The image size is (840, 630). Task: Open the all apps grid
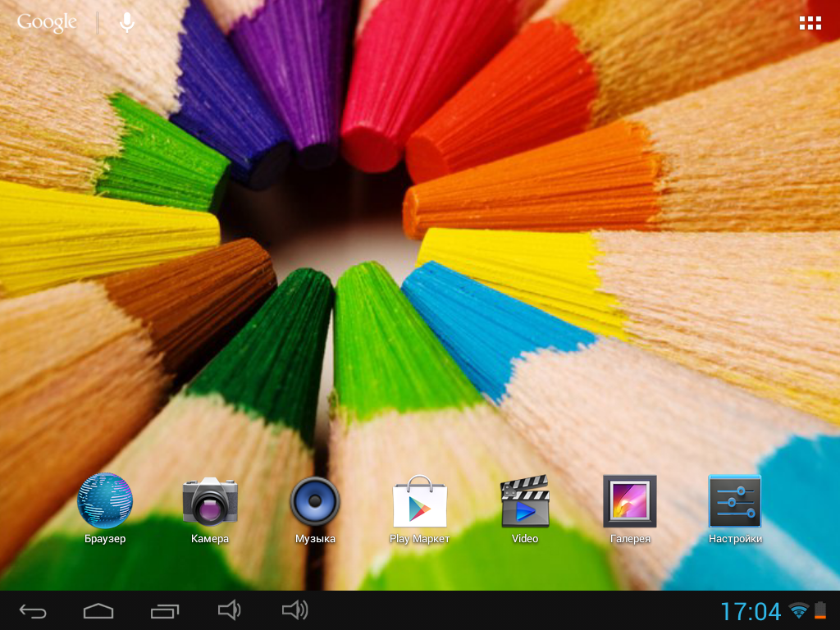point(810,23)
